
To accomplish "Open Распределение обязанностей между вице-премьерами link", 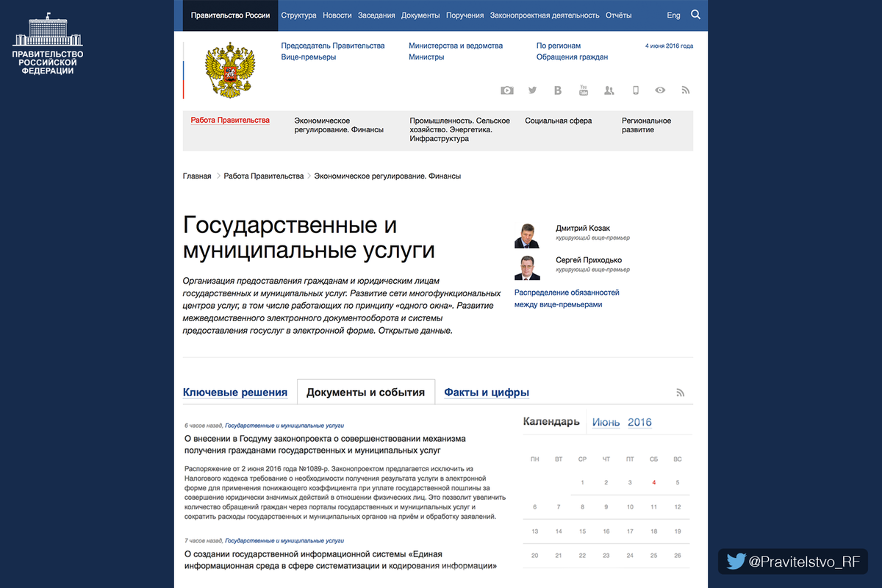I will 567,298.
